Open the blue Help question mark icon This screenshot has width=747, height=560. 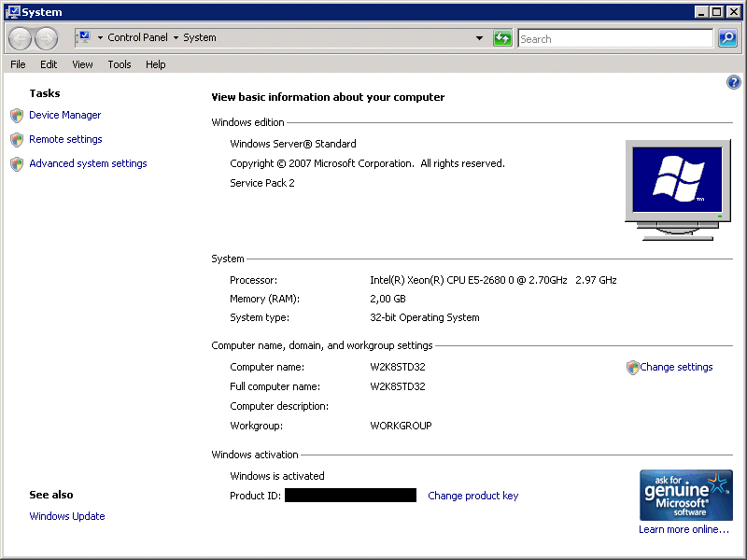(x=733, y=82)
